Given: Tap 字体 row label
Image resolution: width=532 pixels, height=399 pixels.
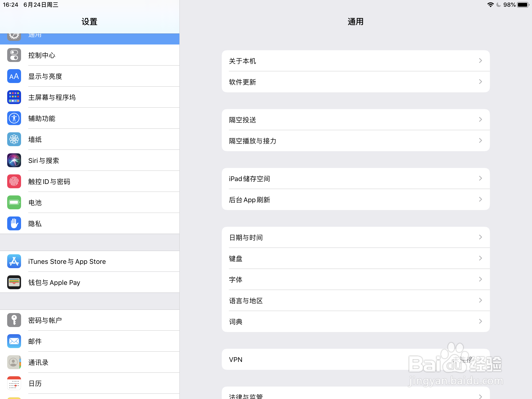Looking at the screenshot, I should pyautogui.click(x=236, y=280).
